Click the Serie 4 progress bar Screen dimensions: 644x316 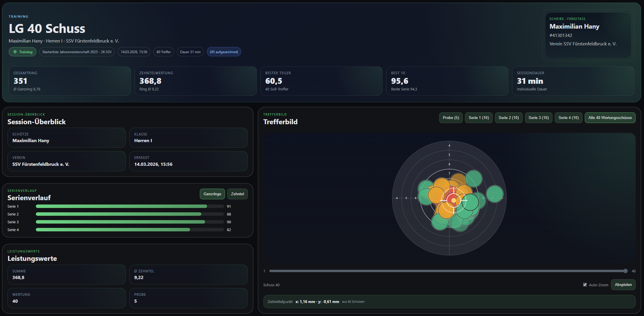[x=130, y=230]
